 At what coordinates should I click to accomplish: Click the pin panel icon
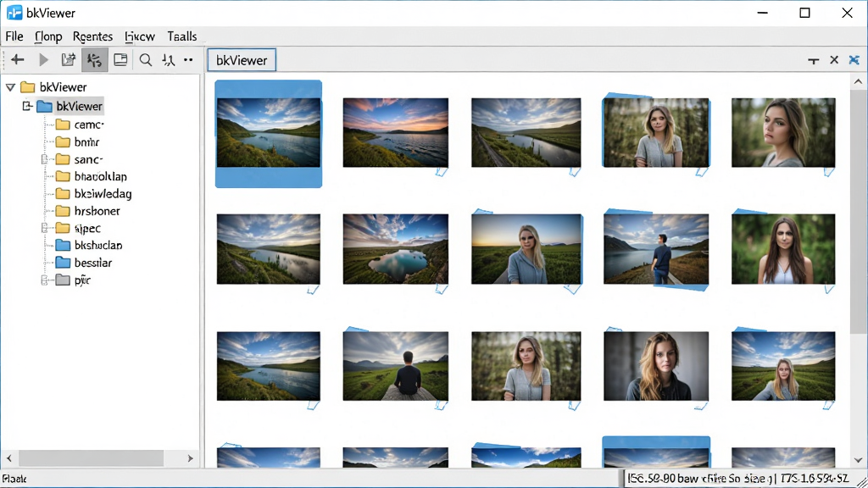813,60
